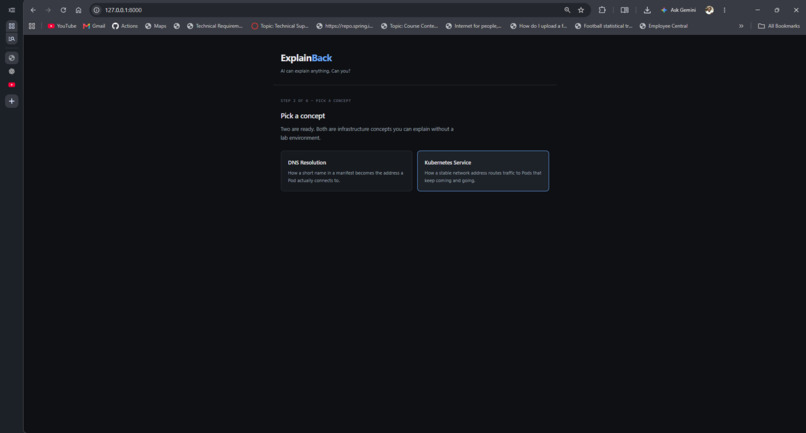
Task: Open Topic: Technical Sup... bookmark
Action: click(x=280, y=26)
